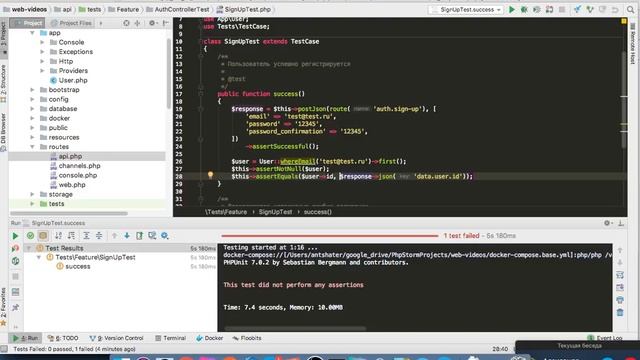
Task: Open the TODO tool window
Action: coord(63,338)
